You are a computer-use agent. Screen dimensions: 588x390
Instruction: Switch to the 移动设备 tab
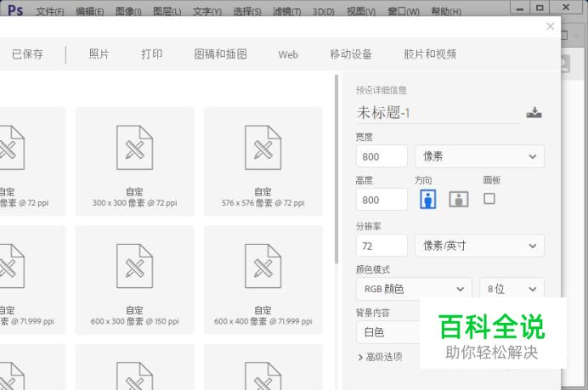pos(351,54)
